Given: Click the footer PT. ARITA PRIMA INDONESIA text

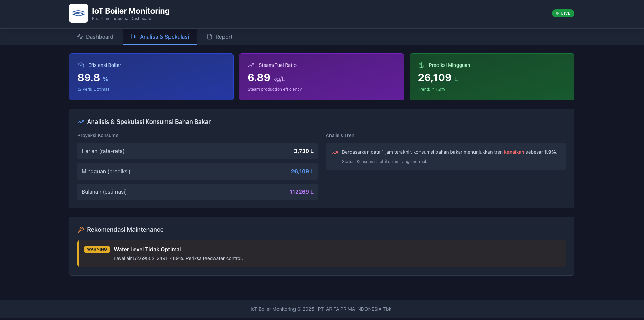Looking at the screenshot, I should point(355,309).
